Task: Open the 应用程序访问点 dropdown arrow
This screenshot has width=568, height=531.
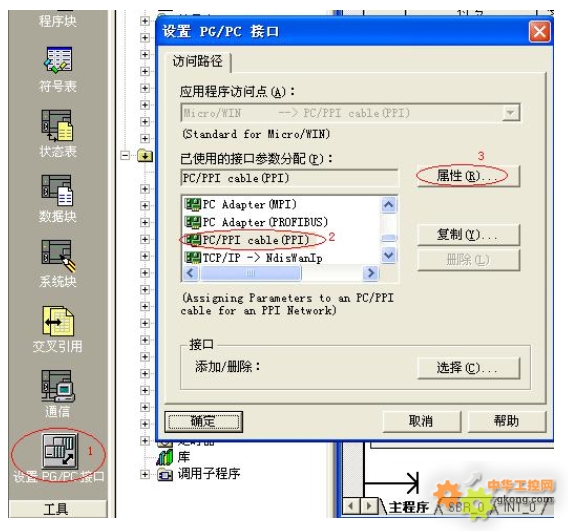Action: point(511,113)
